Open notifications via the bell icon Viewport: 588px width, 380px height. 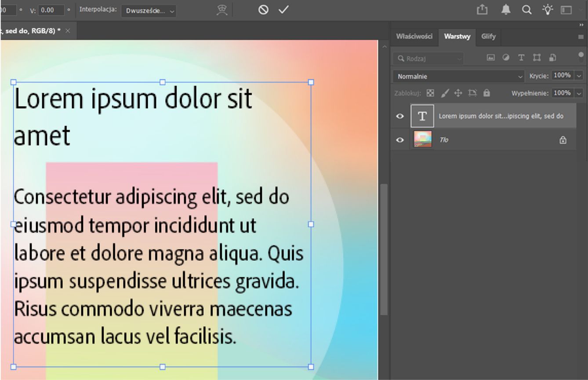point(505,9)
